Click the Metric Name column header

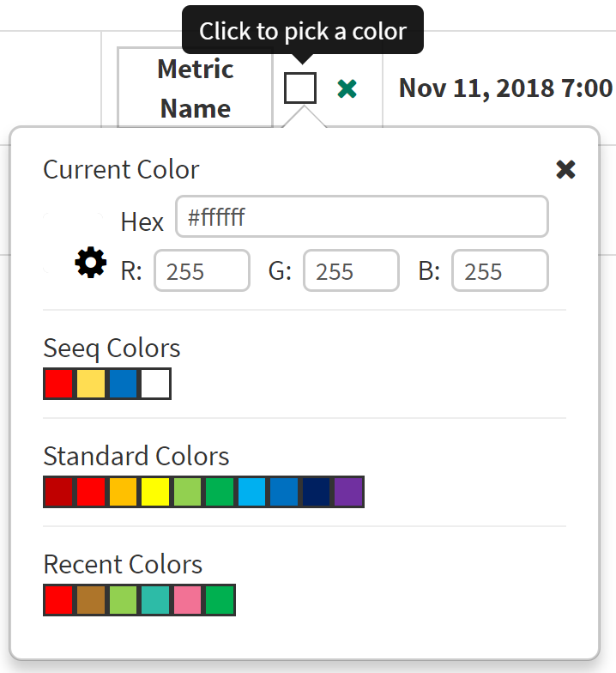[x=195, y=88]
